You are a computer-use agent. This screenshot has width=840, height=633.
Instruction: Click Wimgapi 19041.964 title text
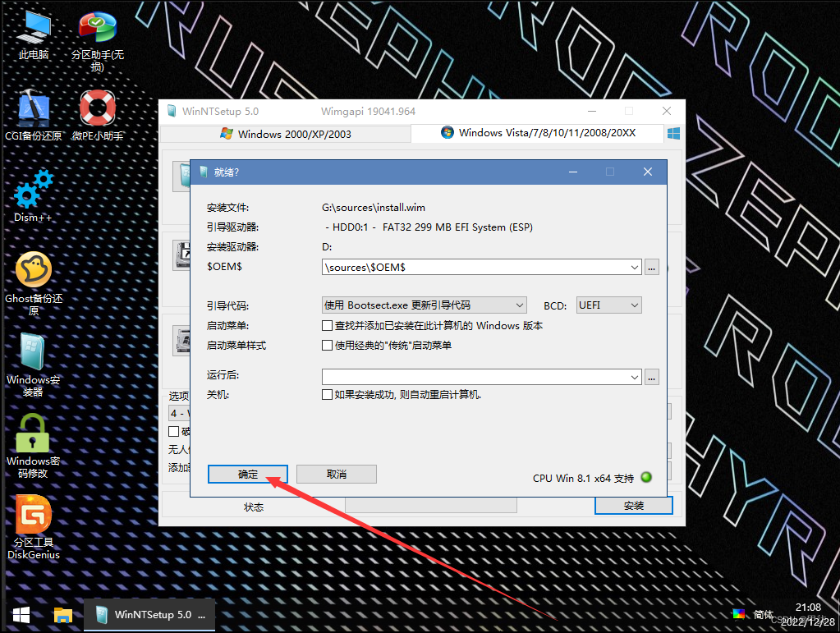tap(368, 112)
